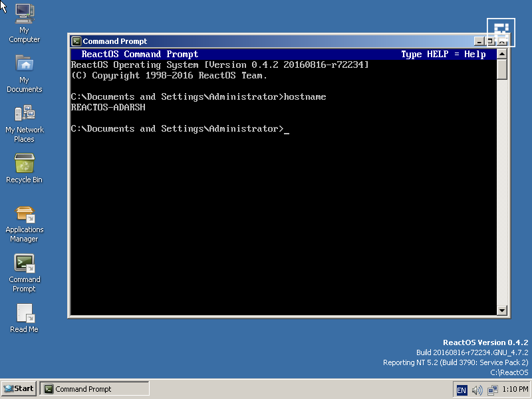Click the Command Prompt title bar

coord(271,41)
